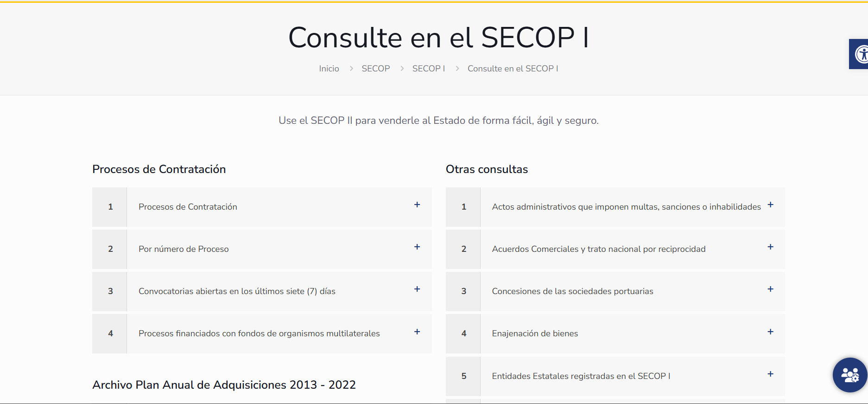
Task: Expand Entidades Estatales registradas plus icon
Action: point(771,374)
